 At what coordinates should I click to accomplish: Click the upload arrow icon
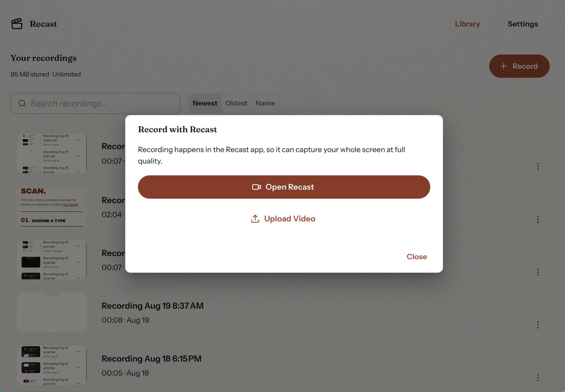255,219
